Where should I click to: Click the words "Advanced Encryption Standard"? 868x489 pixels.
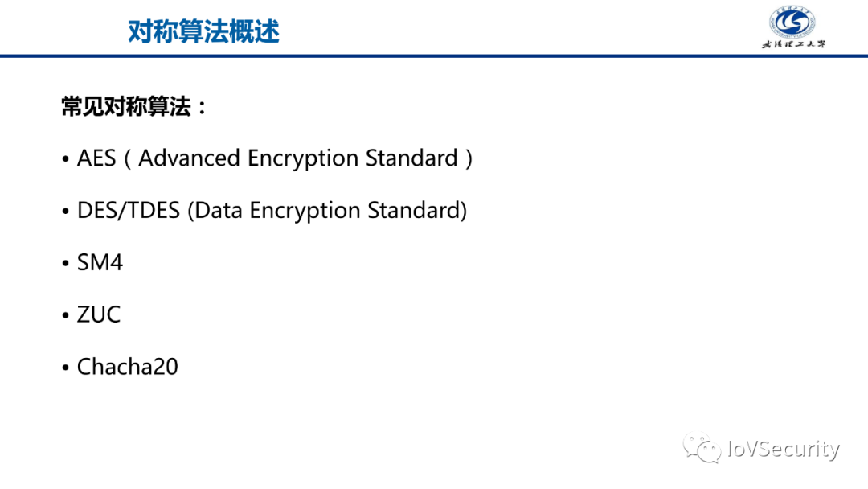(298, 158)
